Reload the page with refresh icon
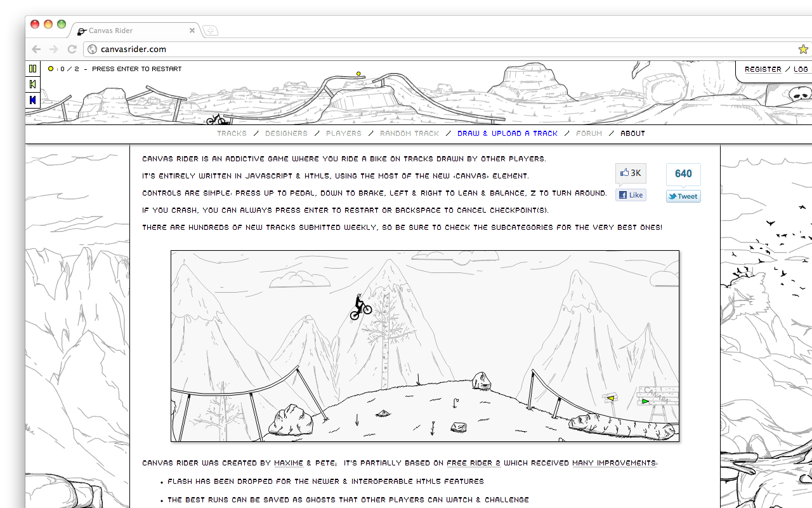Image resolution: width=812 pixels, height=508 pixels. pyautogui.click(x=72, y=49)
